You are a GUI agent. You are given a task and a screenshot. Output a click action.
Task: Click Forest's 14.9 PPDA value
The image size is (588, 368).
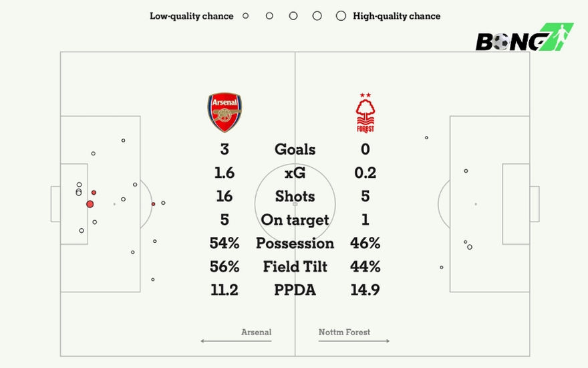coord(365,290)
